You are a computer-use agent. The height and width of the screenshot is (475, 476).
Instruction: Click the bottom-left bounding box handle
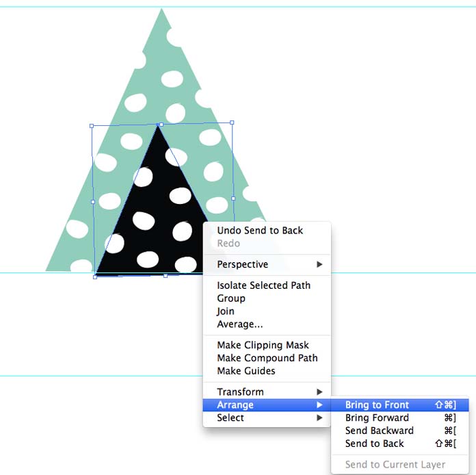point(95,277)
